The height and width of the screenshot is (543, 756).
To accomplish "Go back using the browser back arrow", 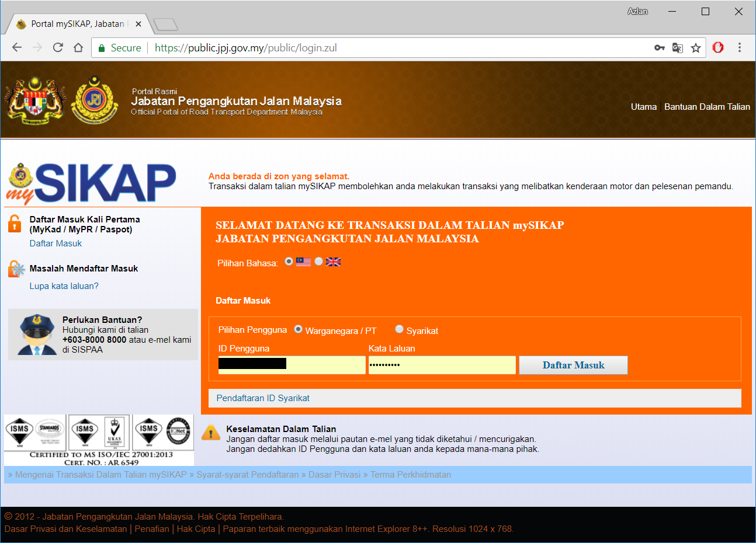I will coord(17,47).
